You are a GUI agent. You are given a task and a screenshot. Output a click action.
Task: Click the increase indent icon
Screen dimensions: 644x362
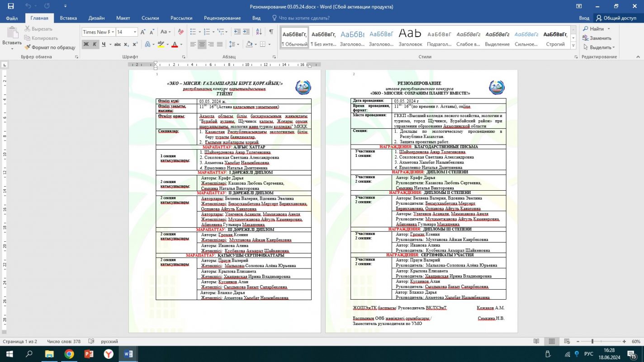(x=246, y=32)
